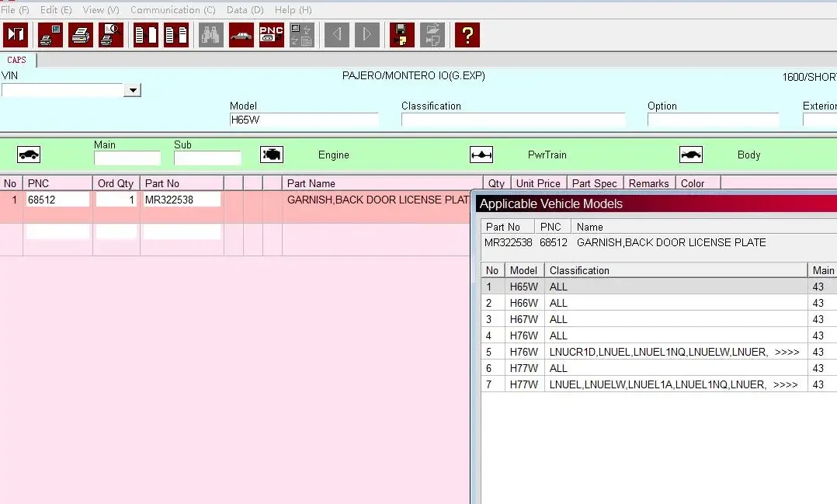Click the empty PNC cell in row two

[57, 231]
